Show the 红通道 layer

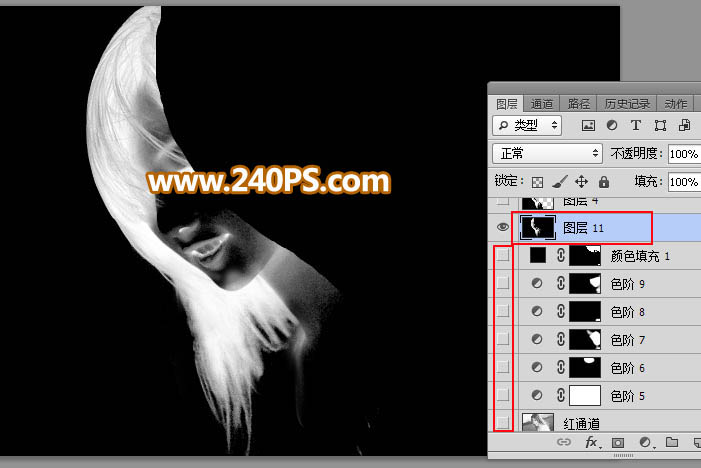503,422
